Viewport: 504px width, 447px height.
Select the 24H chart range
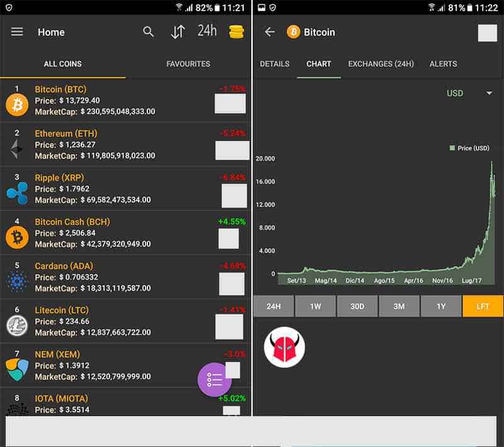pyautogui.click(x=273, y=307)
